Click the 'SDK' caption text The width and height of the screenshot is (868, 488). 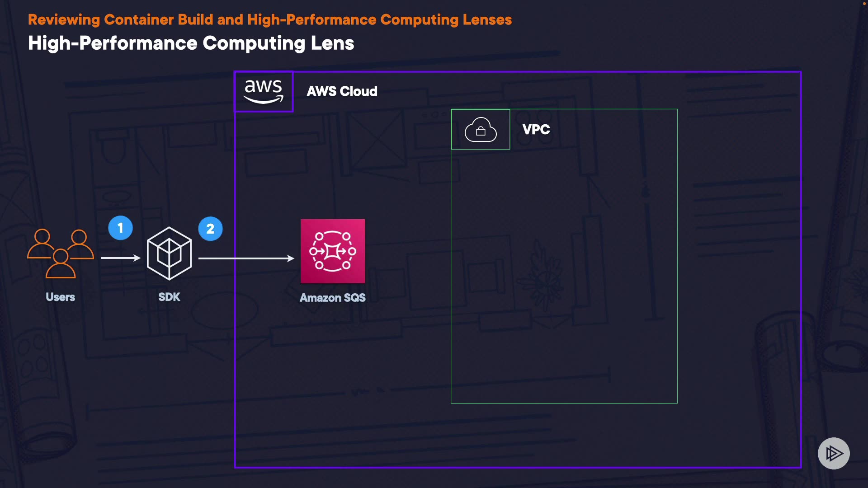(x=169, y=297)
